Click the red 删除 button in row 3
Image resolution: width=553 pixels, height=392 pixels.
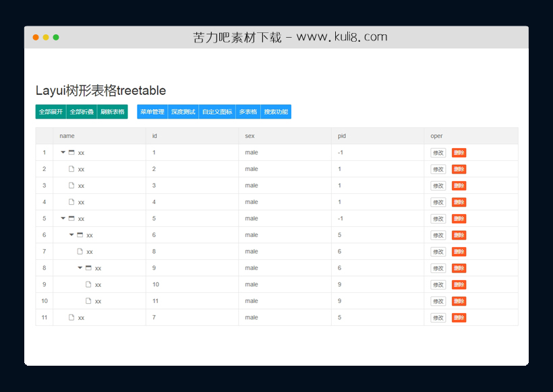click(x=459, y=186)
